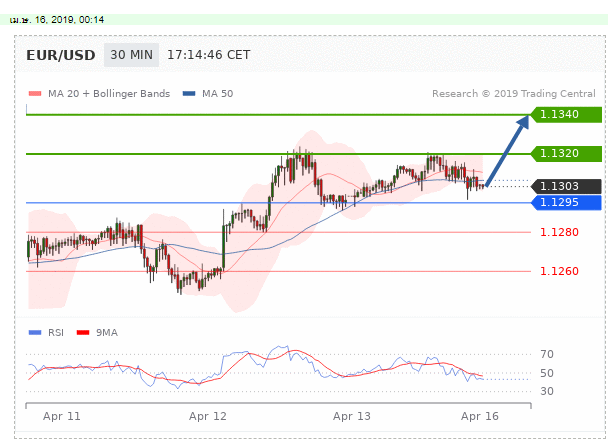Click the blue MA 50 legend swatch
The image size is (608, 444).
[189, 93]
